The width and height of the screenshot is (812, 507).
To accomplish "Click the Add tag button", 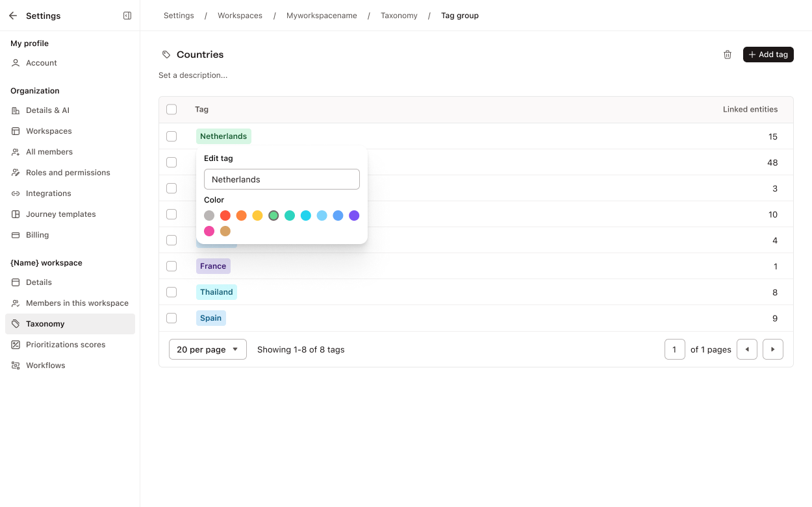I will pyautogui.click(x=768, y=55).
